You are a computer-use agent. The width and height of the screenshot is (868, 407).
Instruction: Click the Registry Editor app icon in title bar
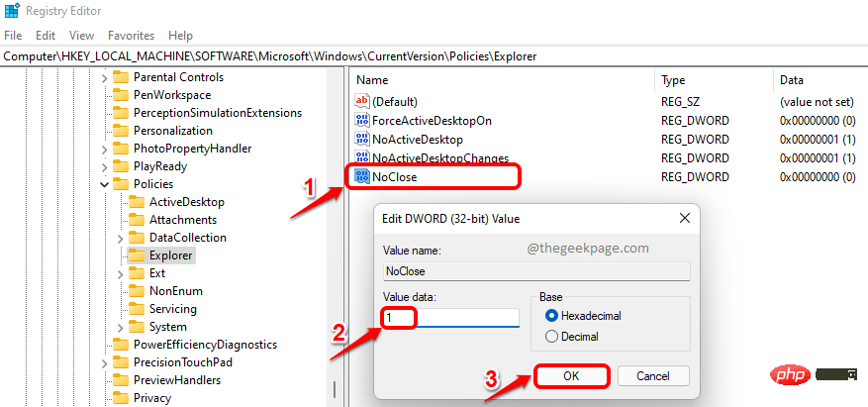coord(12,11)
